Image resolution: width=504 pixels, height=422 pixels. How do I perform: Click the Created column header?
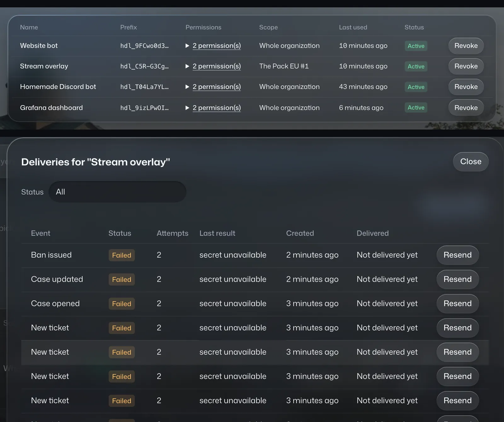click(300, 233)
